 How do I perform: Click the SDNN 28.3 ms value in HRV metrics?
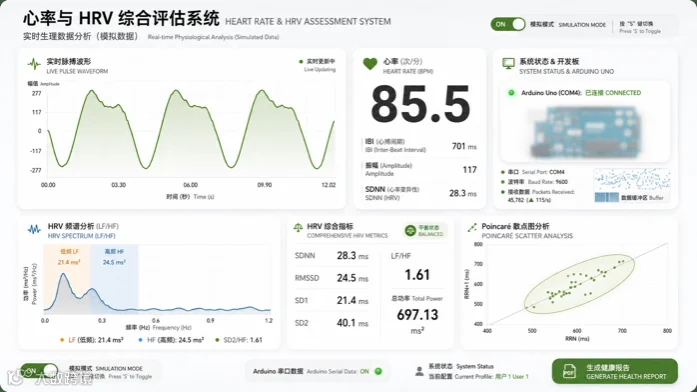pos(353,256)
